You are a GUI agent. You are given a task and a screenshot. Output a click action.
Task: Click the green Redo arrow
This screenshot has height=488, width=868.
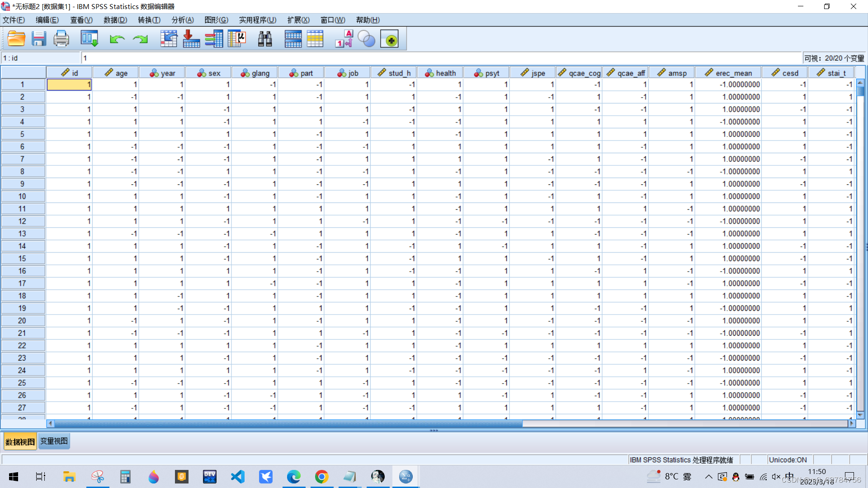click(x=140, y=39)
